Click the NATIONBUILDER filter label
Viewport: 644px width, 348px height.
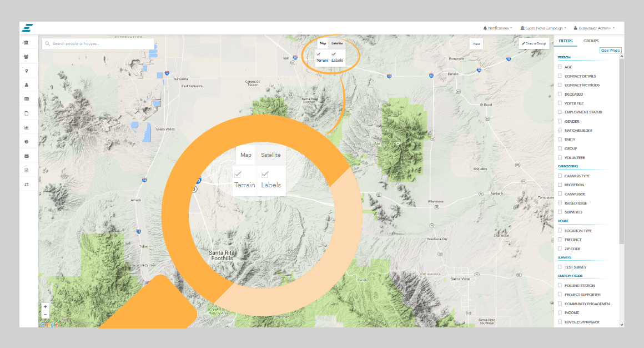pos(578,131)
